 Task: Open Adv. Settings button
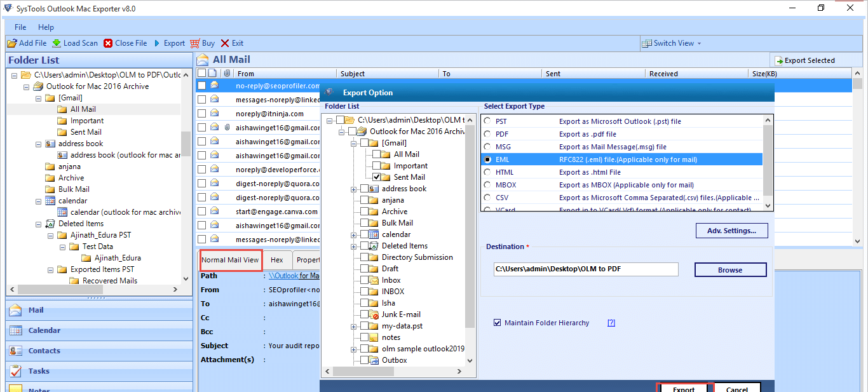tap(731, 231)
